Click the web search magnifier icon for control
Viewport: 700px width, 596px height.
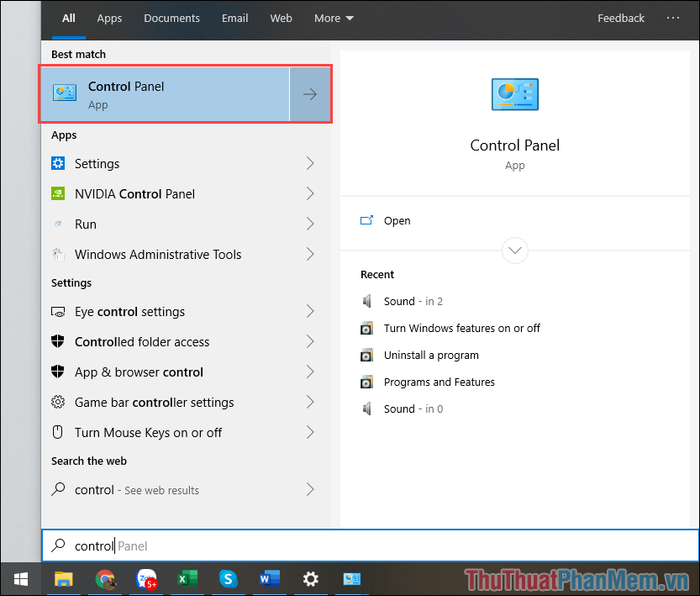58,489
